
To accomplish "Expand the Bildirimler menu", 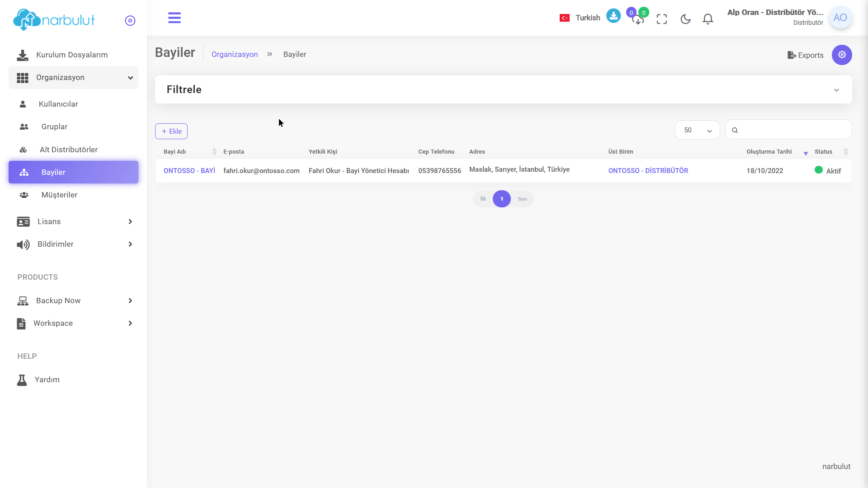I will [x=73, y=244].
